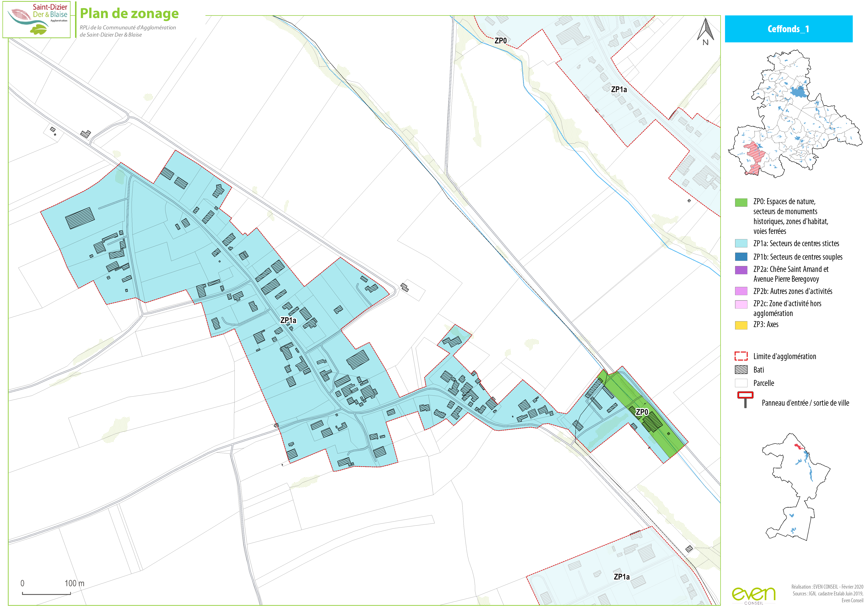868x614 pixels.
Task: Click the 0 label of the scale bar
Action: tap(22, 583)
